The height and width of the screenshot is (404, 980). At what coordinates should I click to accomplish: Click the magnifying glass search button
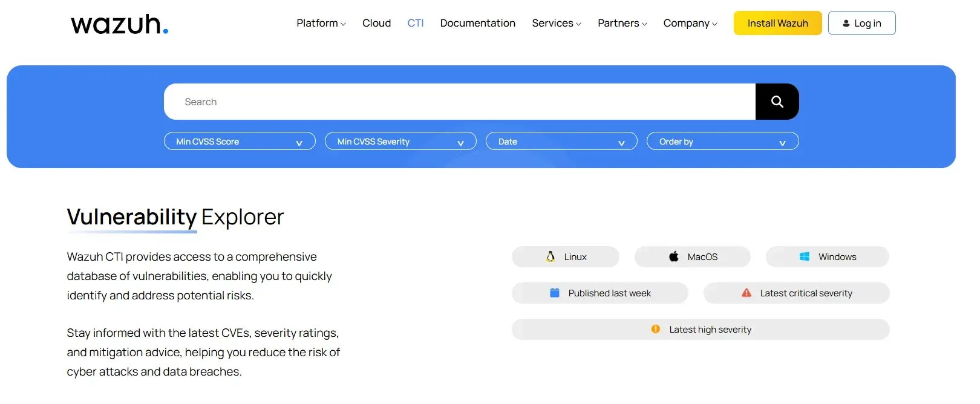pos(777,102)
